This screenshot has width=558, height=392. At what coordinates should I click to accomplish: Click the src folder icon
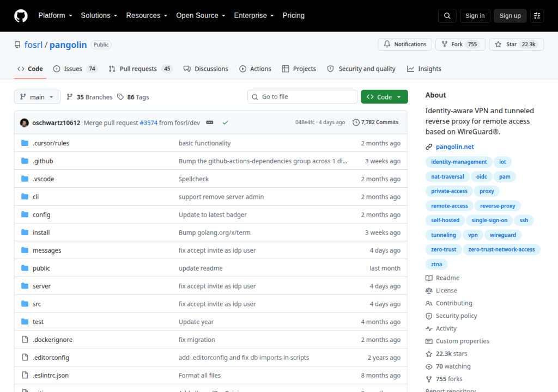click(25, 303)
